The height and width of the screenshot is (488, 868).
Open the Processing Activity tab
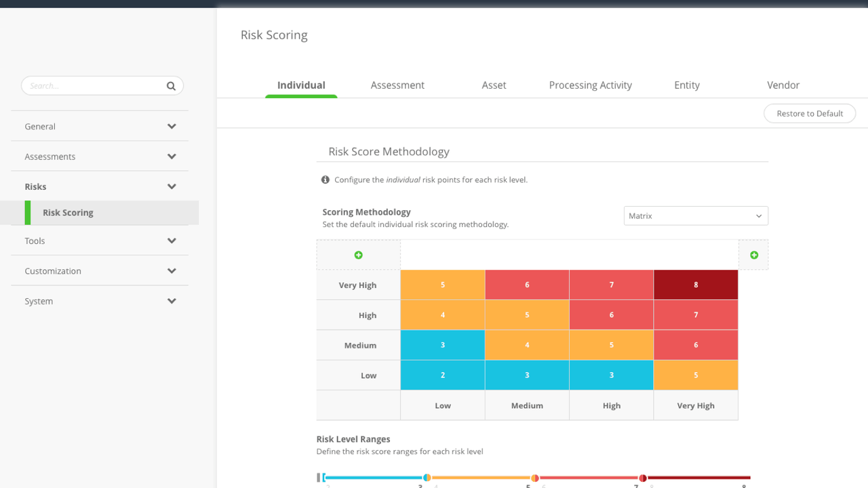click(x=590, y=85)
